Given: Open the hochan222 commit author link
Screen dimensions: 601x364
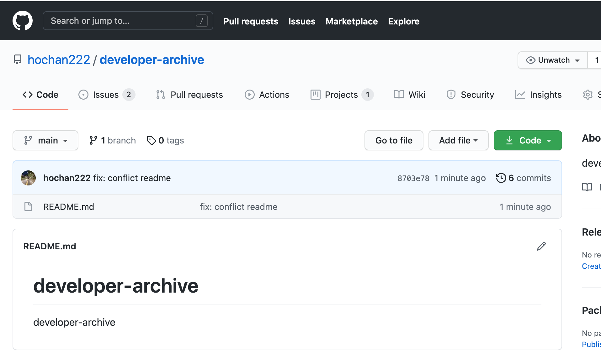Looking at the screenshot, I should coord(67,178).
